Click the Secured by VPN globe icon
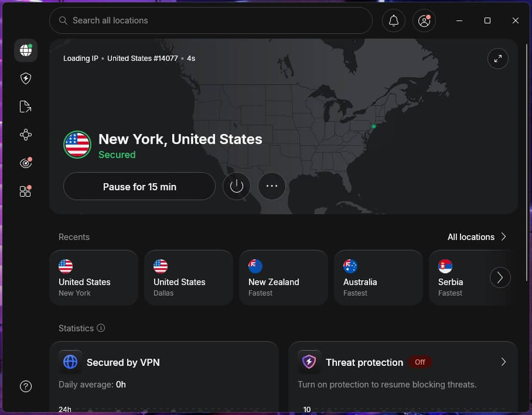532x415 pixels. [x=70, y=362]
